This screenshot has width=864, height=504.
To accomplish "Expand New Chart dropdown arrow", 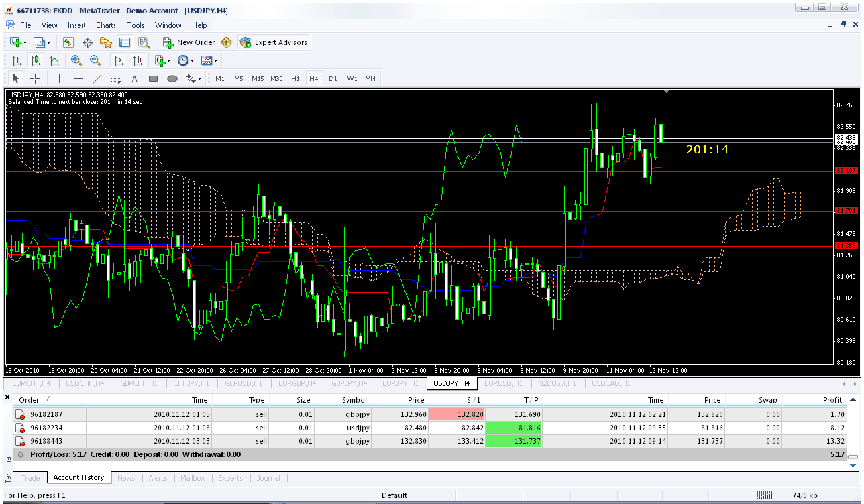I will click(x=25, y=42).
